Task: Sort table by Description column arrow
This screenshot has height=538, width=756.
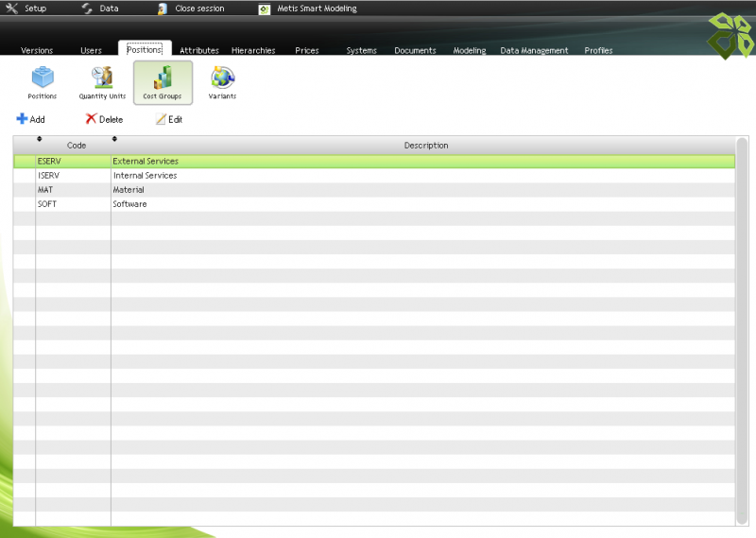Action: 114,139
